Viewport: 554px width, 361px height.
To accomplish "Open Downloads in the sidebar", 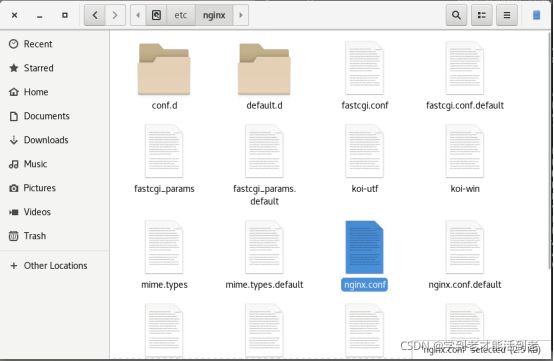I will click(x=55, y=140).
